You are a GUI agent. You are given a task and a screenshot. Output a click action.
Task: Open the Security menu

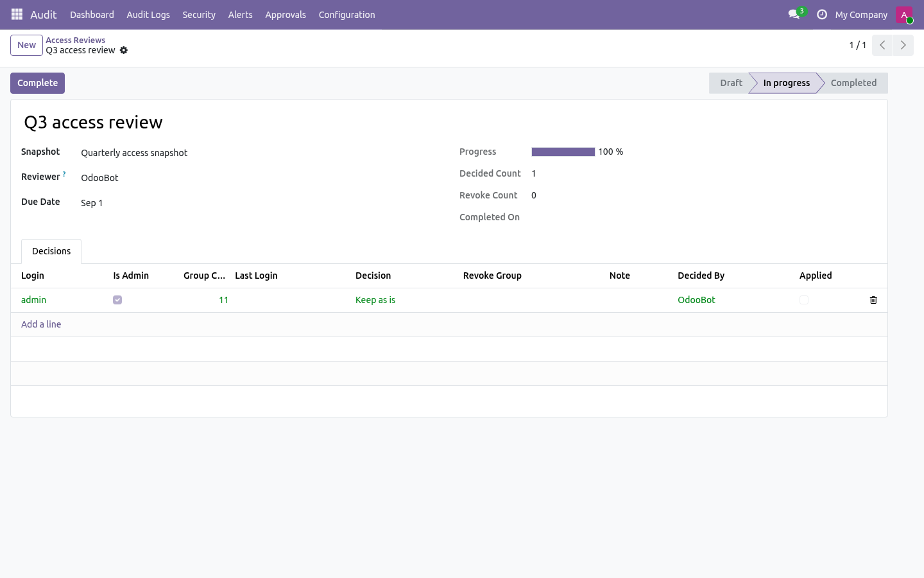click(x=199, y=14)
